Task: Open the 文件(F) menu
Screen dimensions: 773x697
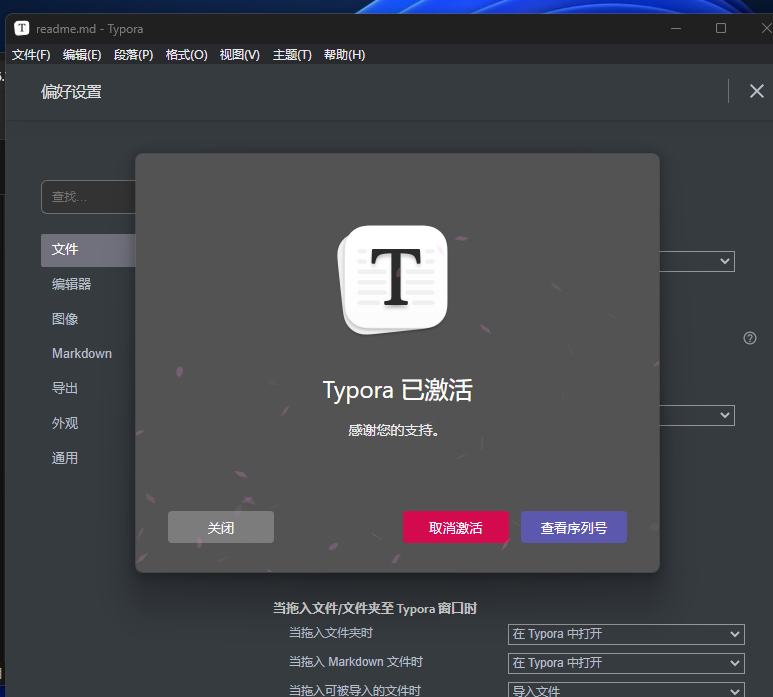Action: (x=31, y=55)
